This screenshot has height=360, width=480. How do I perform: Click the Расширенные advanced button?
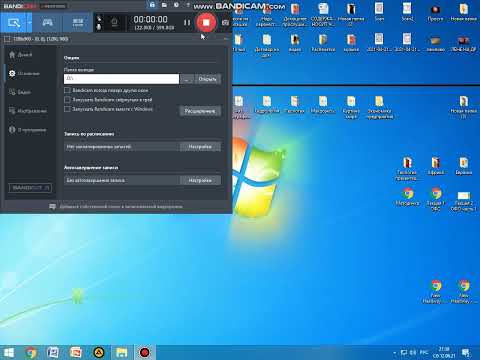(x=200, y=111)
